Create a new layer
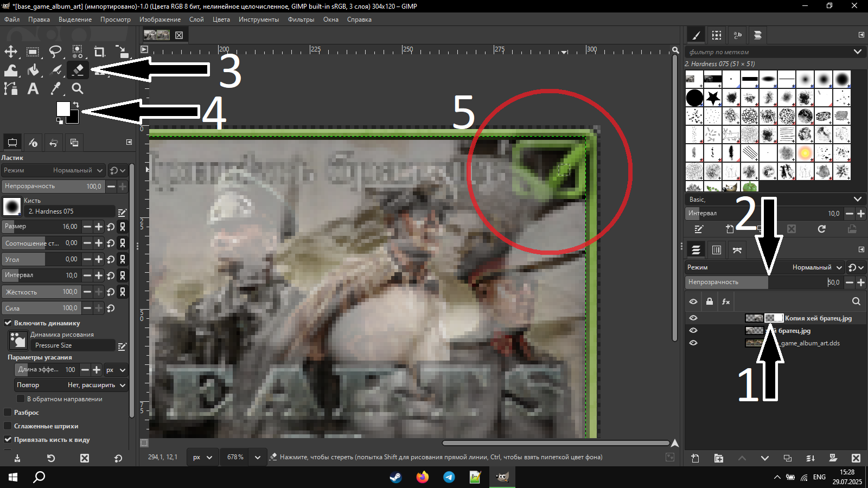The height and width of the screenshot is (488, 868). click(x=695, y=458)
